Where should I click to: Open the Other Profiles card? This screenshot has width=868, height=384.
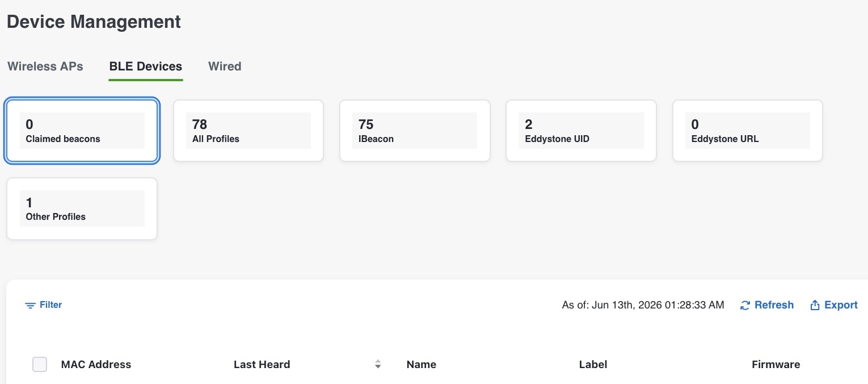tap(82, 208)
